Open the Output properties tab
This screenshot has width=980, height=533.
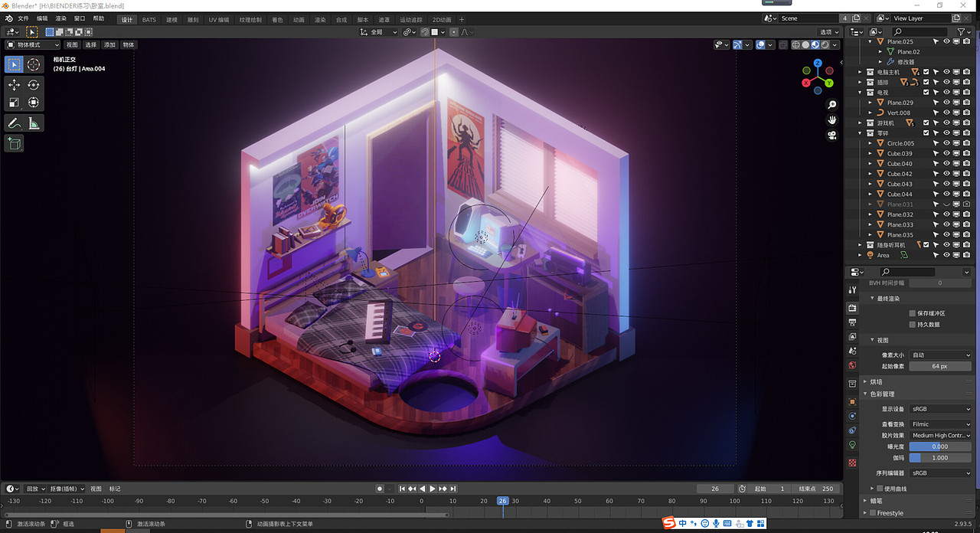point(852,322)
